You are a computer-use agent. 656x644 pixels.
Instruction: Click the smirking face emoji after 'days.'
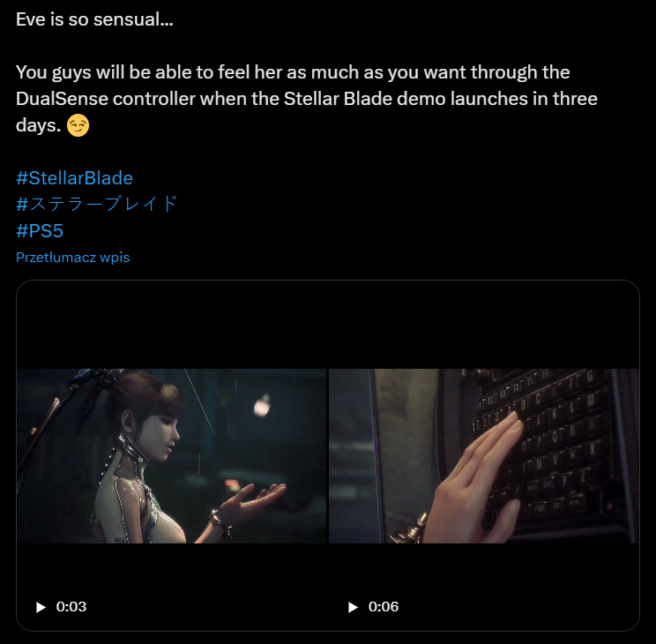[78, 125]
